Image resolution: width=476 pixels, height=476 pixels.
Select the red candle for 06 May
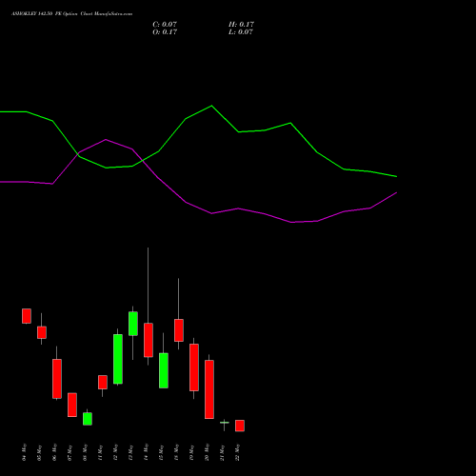coord(57,379)
